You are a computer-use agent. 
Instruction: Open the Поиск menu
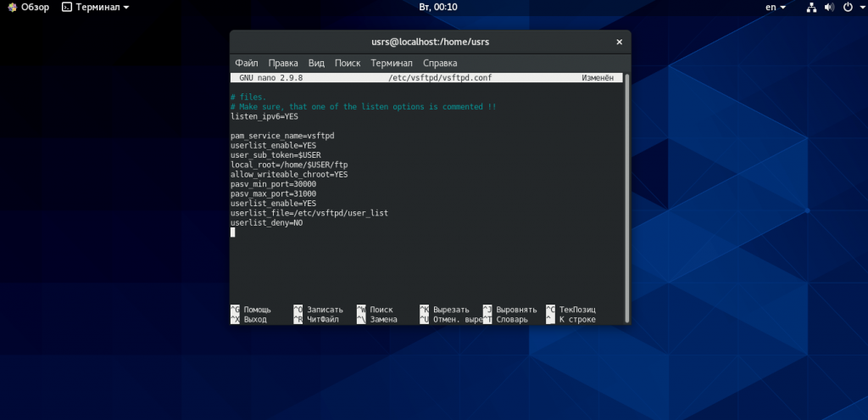click(348, 63)
